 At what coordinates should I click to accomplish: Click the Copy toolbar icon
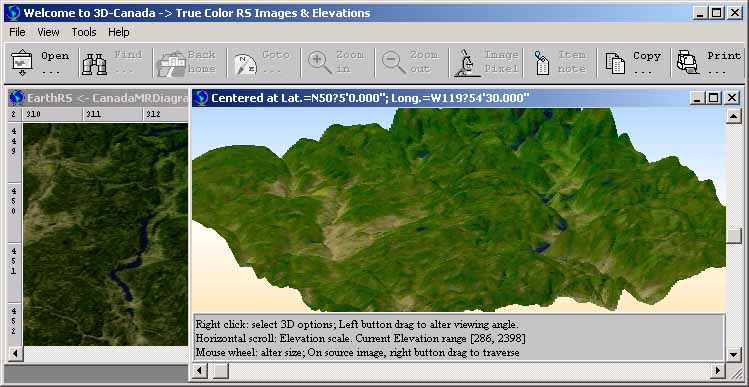(x=615, y=63)
